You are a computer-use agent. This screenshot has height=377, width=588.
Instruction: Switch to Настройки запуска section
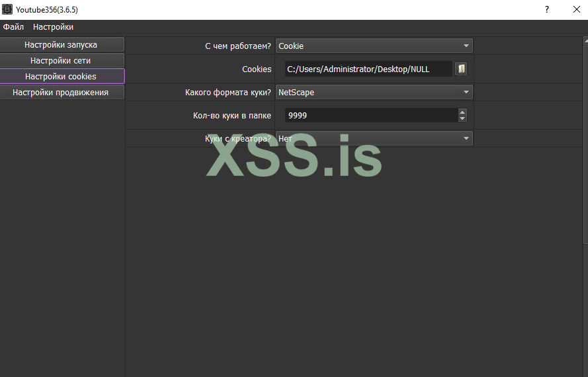62,44
